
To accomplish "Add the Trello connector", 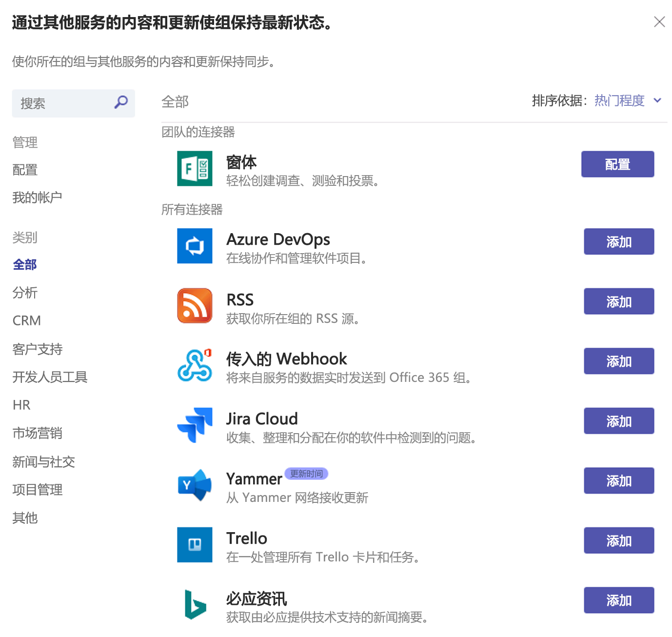I will [619, 540].
